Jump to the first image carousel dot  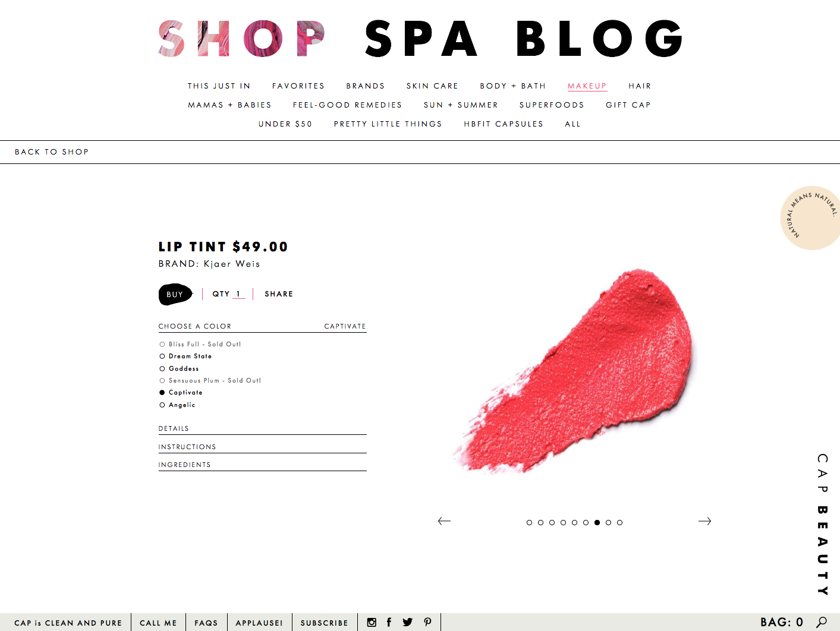pos(529,523)
